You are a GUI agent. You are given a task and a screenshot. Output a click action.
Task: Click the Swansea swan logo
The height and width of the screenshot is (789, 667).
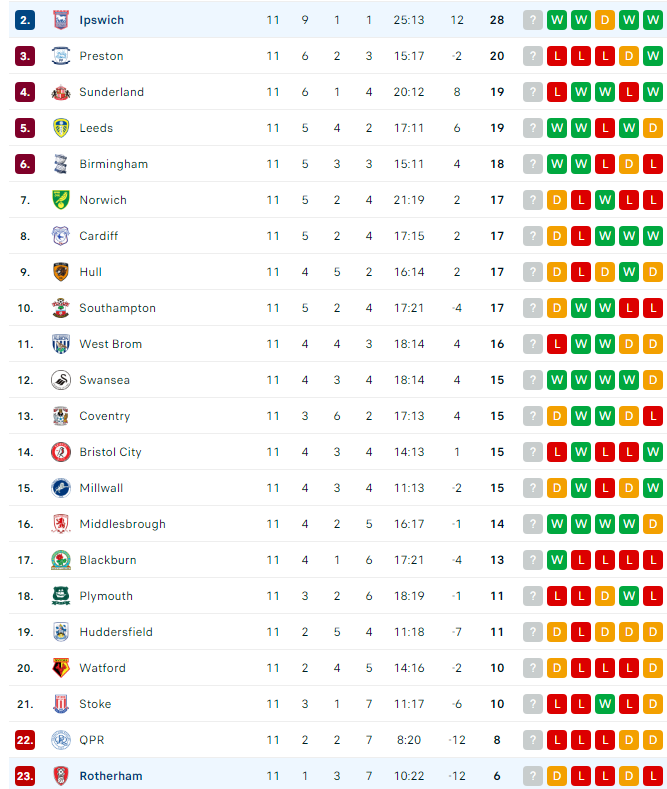click(x=61, y=380)
